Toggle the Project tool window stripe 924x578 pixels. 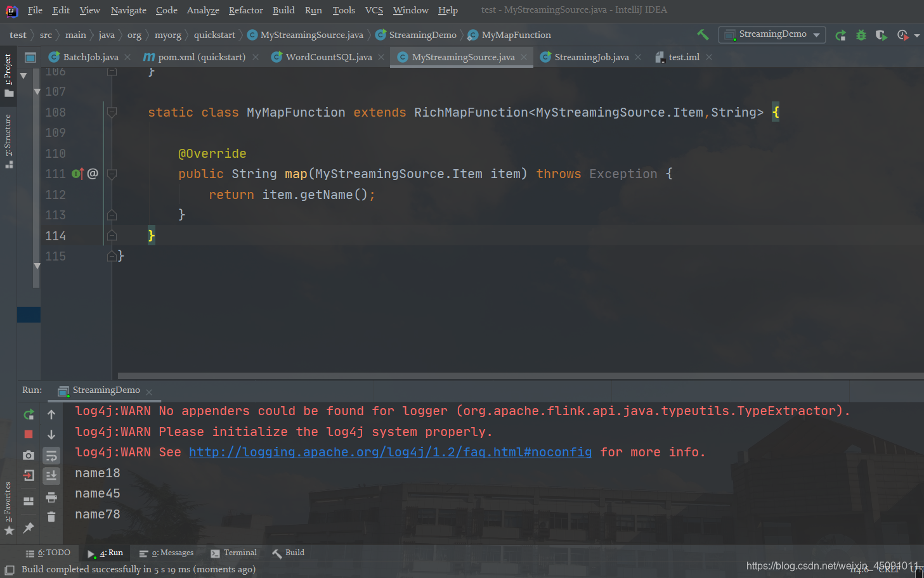tap(8, 75)
